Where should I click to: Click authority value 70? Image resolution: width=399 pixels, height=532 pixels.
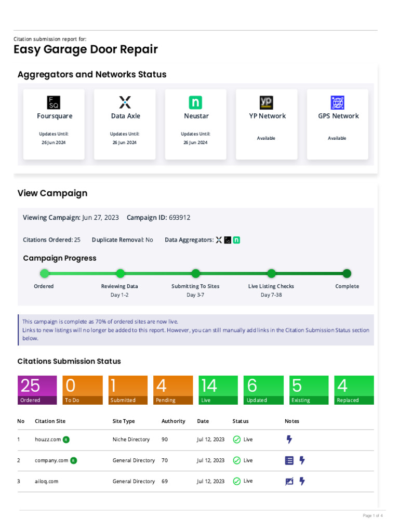click(165, 461)
